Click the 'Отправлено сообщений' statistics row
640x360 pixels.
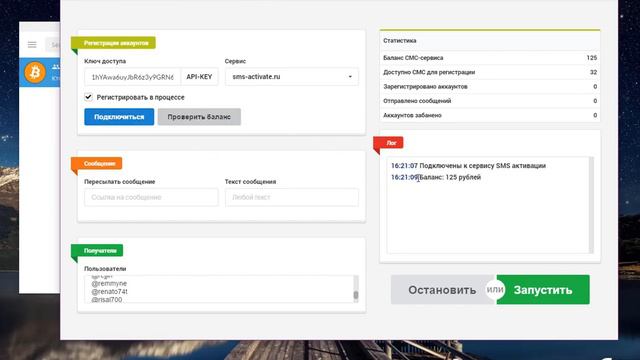click(490, 101)
